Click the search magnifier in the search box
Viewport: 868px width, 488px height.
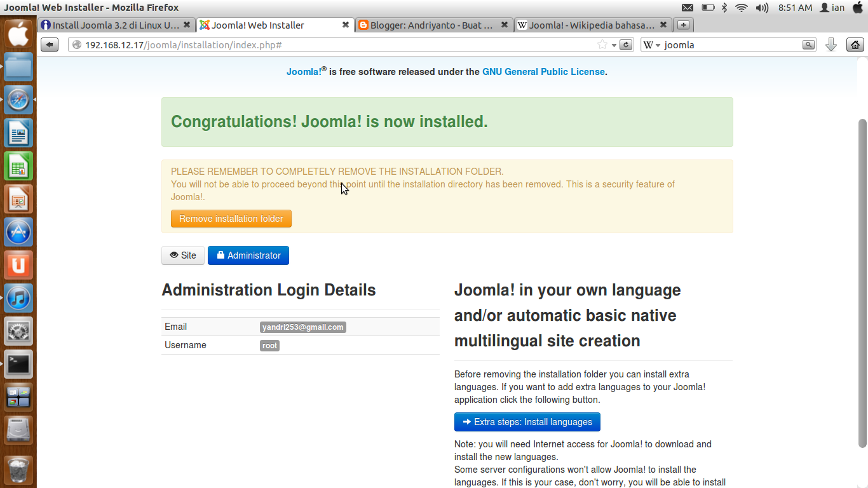[x=808, y=44]
